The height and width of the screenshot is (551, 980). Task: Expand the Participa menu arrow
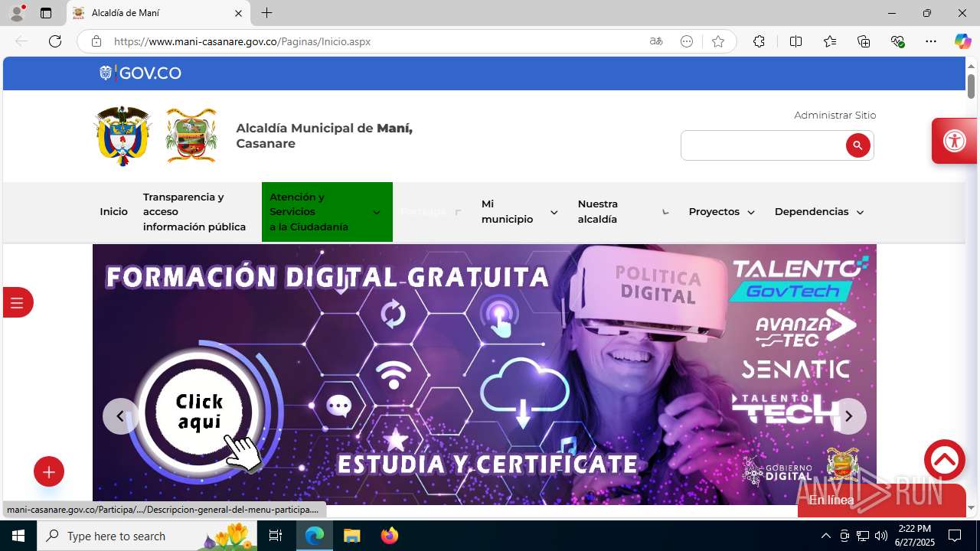pos(458,212)
